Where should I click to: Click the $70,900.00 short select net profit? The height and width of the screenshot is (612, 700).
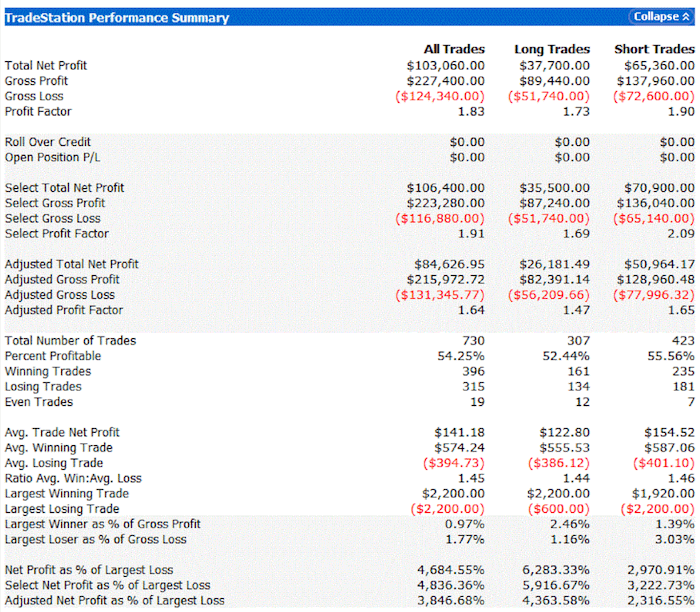click(x=659, y=188)
